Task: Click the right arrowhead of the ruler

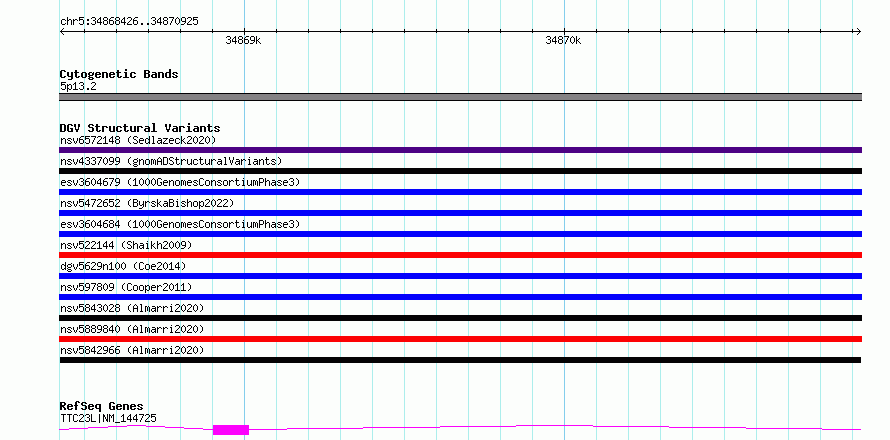Action: (858, 32)
